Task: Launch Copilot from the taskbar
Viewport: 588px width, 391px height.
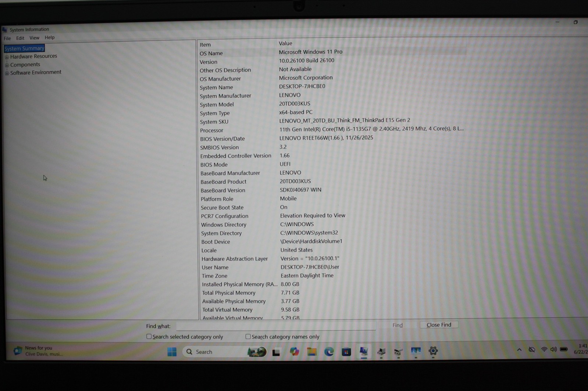Action: [294, 352]
